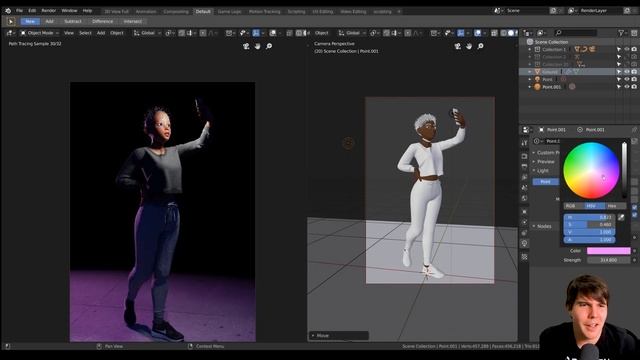Expand Collection 1 in the outliner
640x360 pixels.
click(x=530, y=49)
